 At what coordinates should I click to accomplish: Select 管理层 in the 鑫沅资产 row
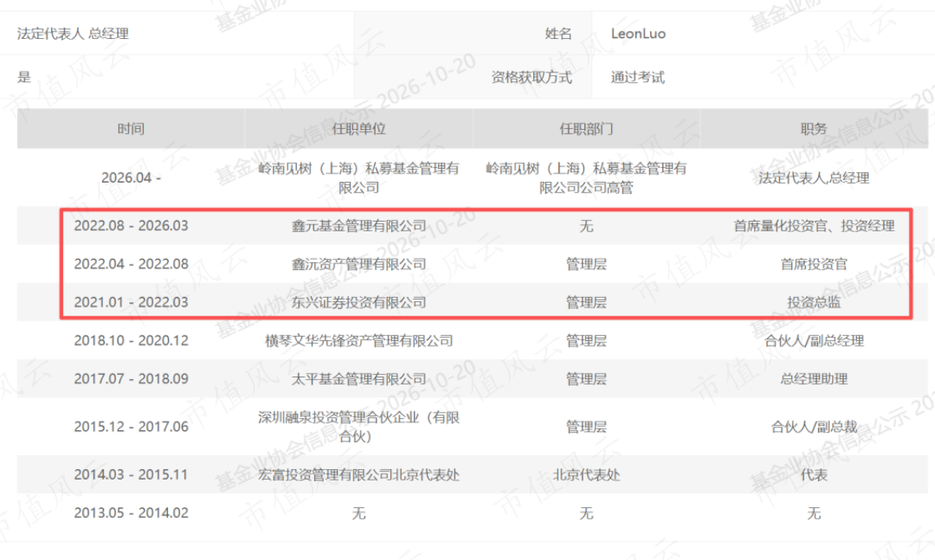[586, 264]
